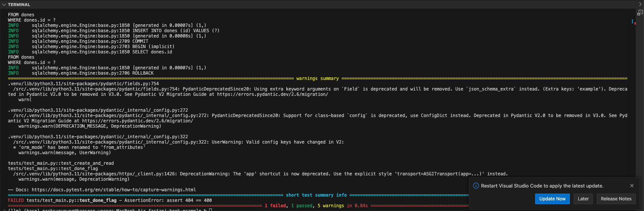Click the 'SELECT dones.id' log line
Viewport: 644px width, 211px height.
(x=90, y=52)
